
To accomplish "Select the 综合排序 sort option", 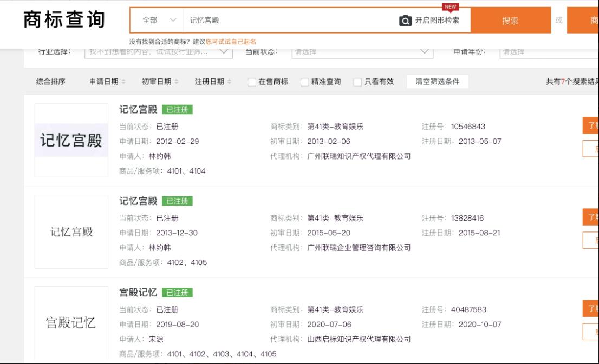I will [51, 82].
